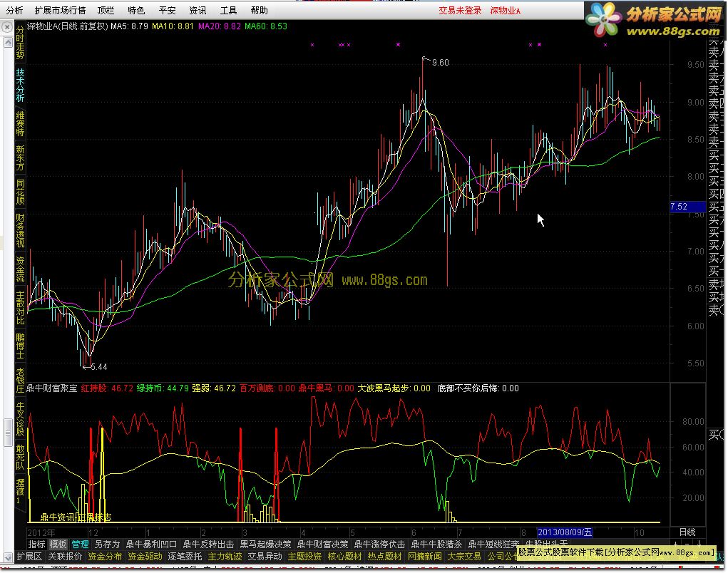The width and height of the screenshot is (728, 573).
Task: Open the 资金驱动 tab
Action: coord(145,557)
